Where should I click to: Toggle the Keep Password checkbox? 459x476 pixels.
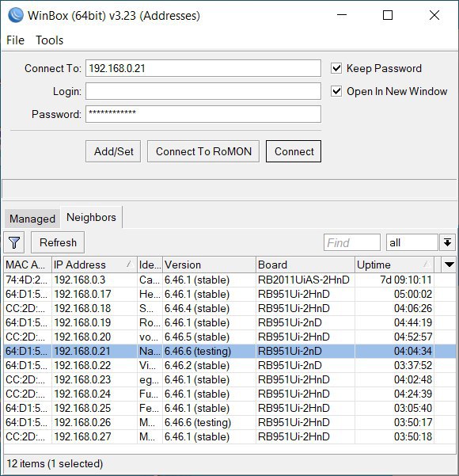point(336,68)
